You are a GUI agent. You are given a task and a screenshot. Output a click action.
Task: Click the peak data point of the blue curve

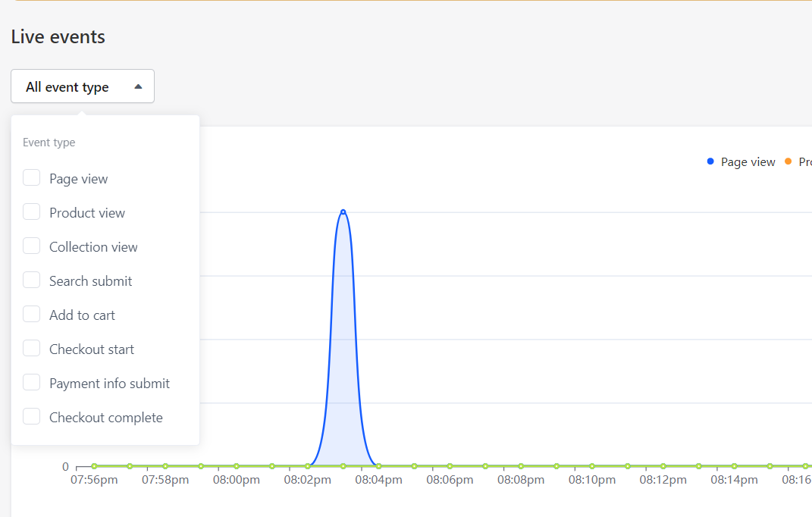pyautogui.click(x=343, y=211)
